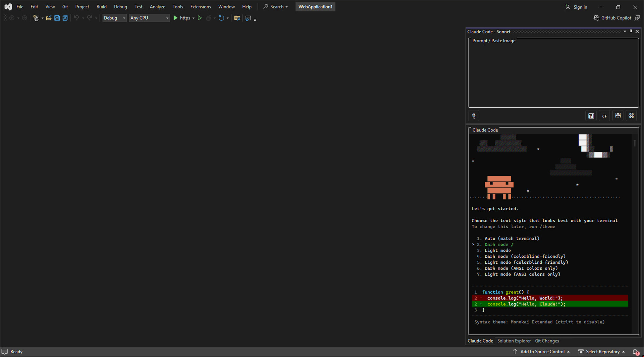Click the green added console.log diff line

point(550,304)
